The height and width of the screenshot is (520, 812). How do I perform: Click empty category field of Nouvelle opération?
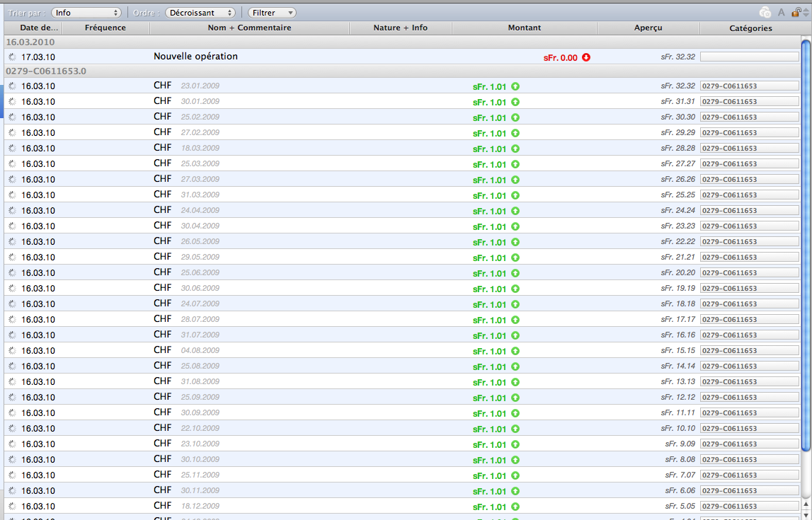tap(749, 57)
